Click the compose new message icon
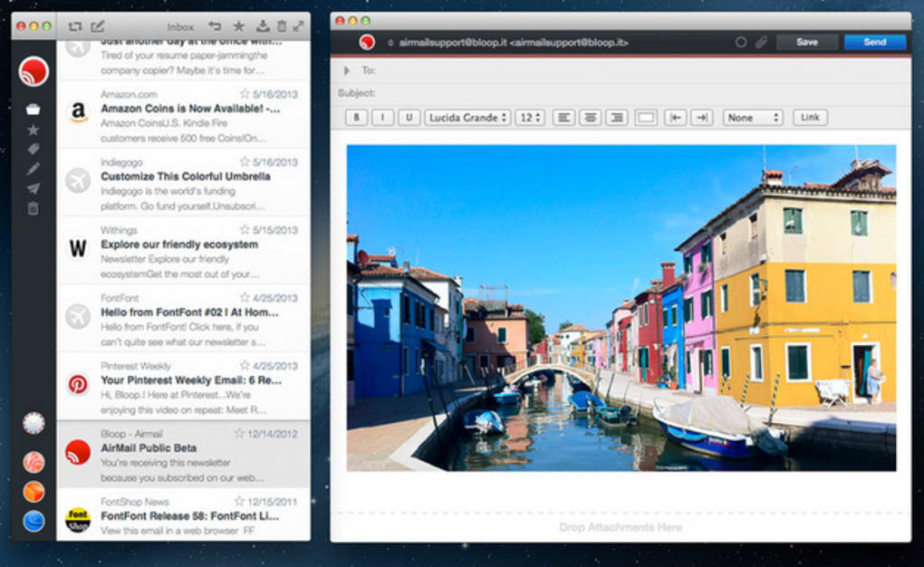The image size is (924, 567). click(x=98, y=26)
